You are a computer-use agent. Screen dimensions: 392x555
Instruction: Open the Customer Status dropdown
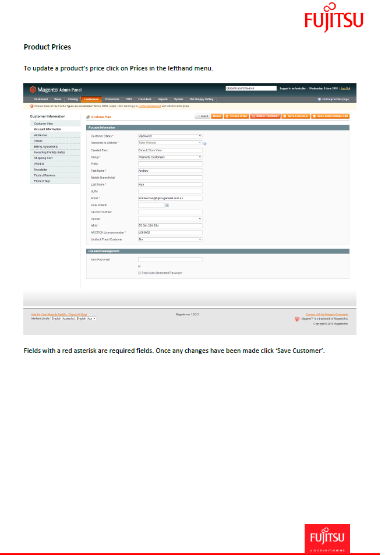(170, 136)
